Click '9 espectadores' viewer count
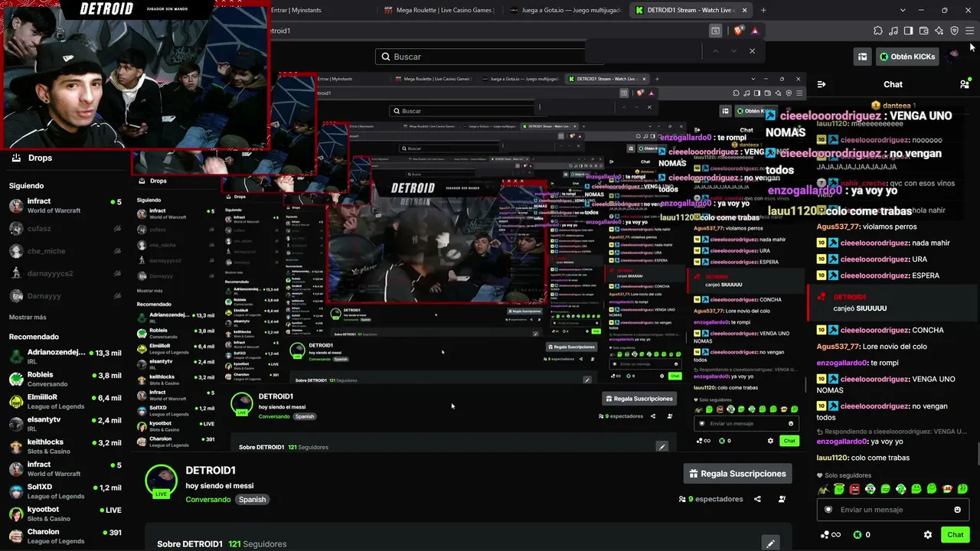 click(x=710, y=499)
